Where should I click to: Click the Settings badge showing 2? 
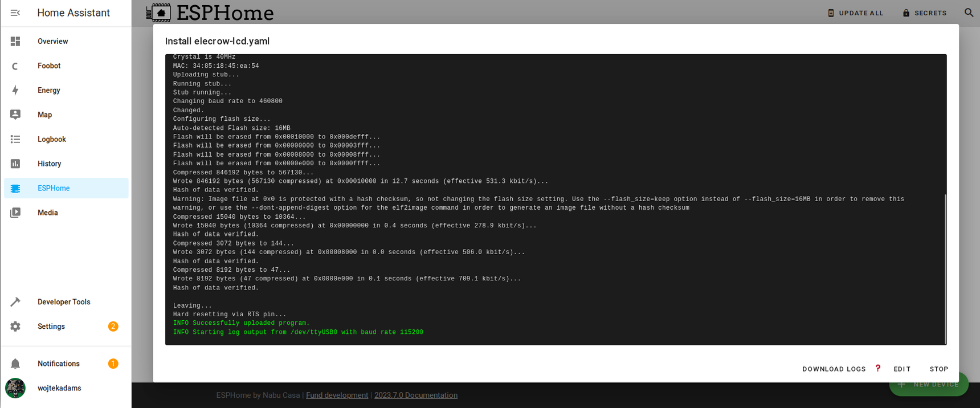[113, 327]
